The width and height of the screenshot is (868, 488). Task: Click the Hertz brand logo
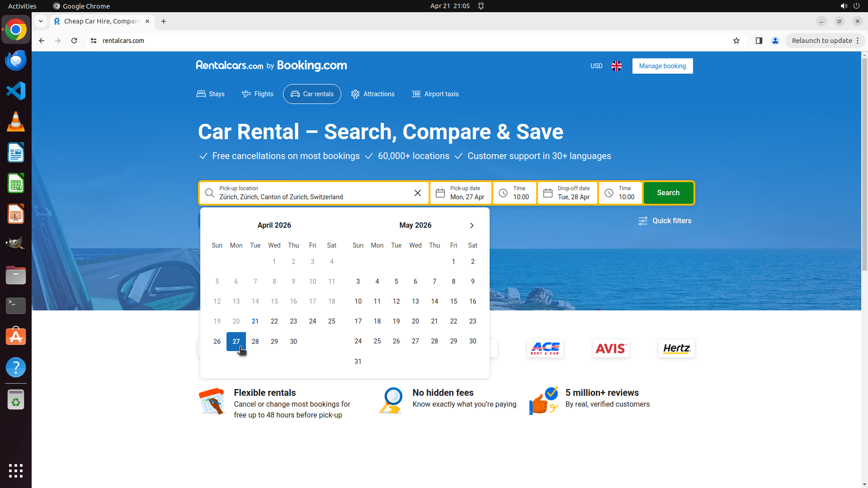pyautogui.click(x=676, y=348)
